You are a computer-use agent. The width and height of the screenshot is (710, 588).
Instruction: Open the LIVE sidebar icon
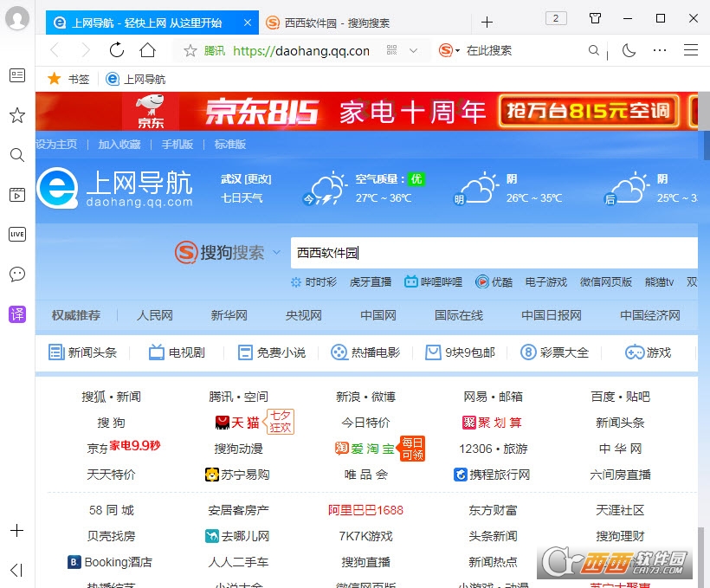click(x=17, y=234)
